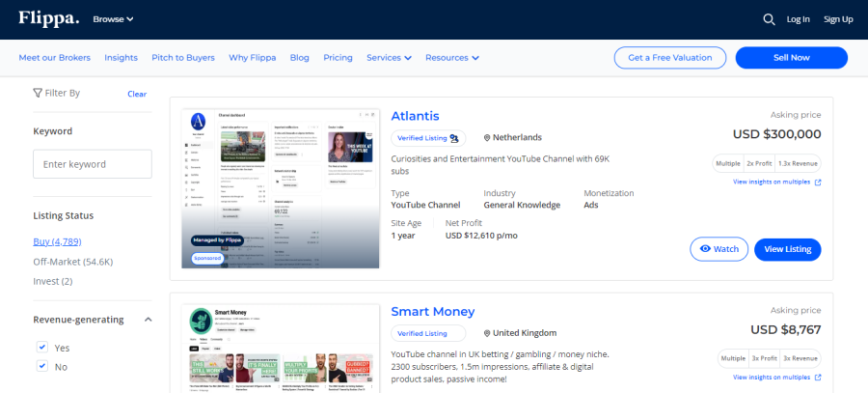Expand the Services menu
This screenshot has width=868, height=393.
390,58
